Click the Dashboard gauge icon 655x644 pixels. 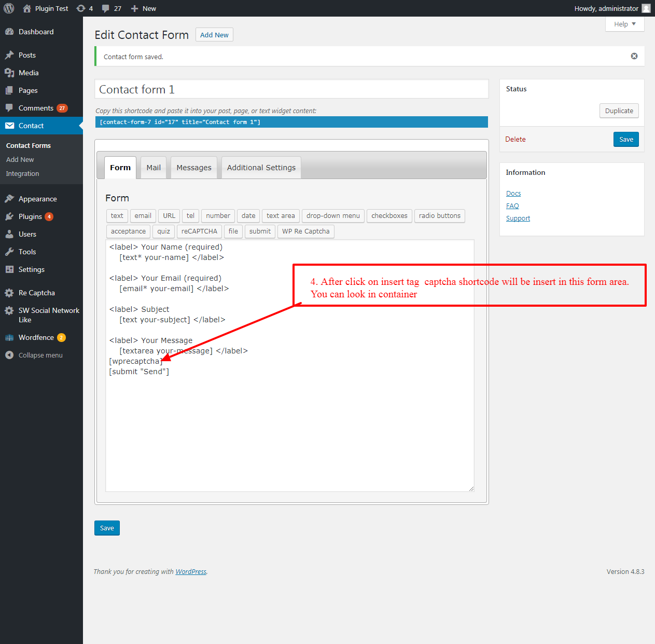tap(9, 32)
